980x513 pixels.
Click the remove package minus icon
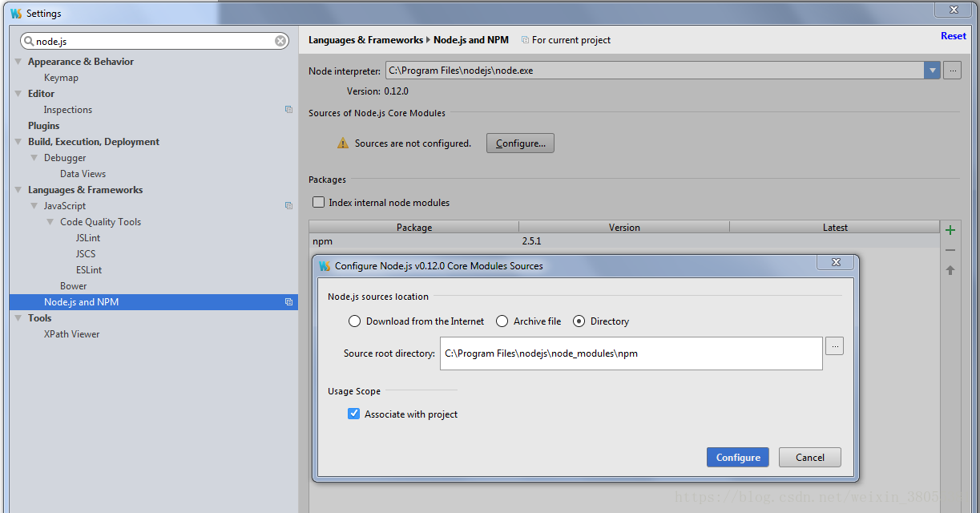(x=950, y=250)
